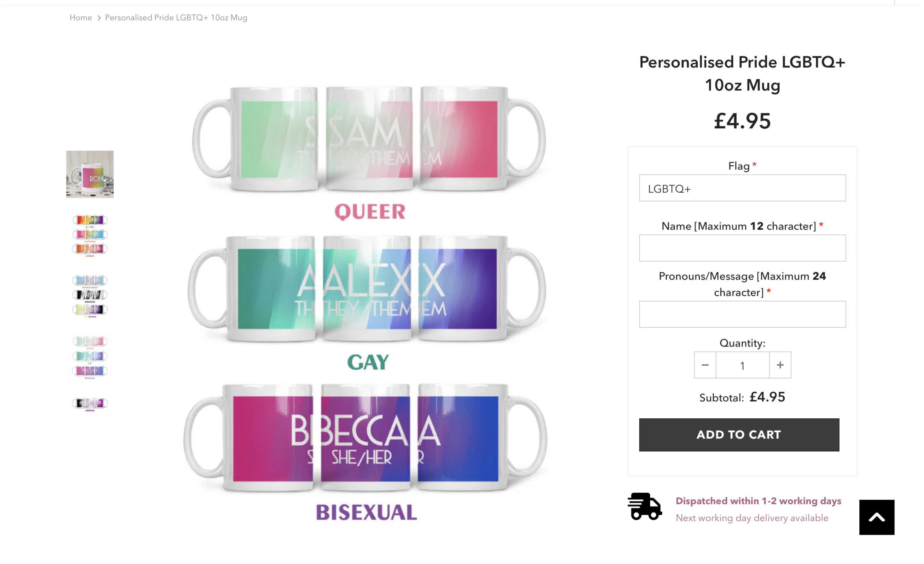924x564 pixels.
Task: Click the quantity number field
Action: [742, 365]
